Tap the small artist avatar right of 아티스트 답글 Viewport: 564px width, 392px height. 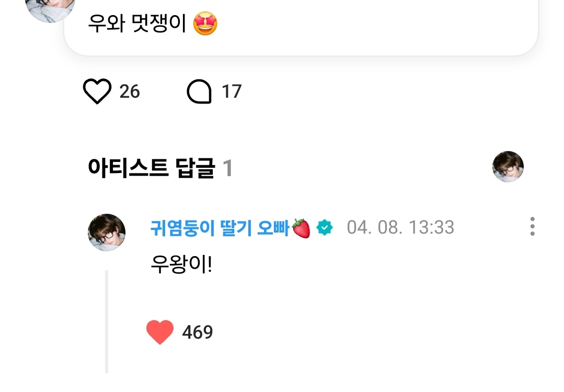508,167
